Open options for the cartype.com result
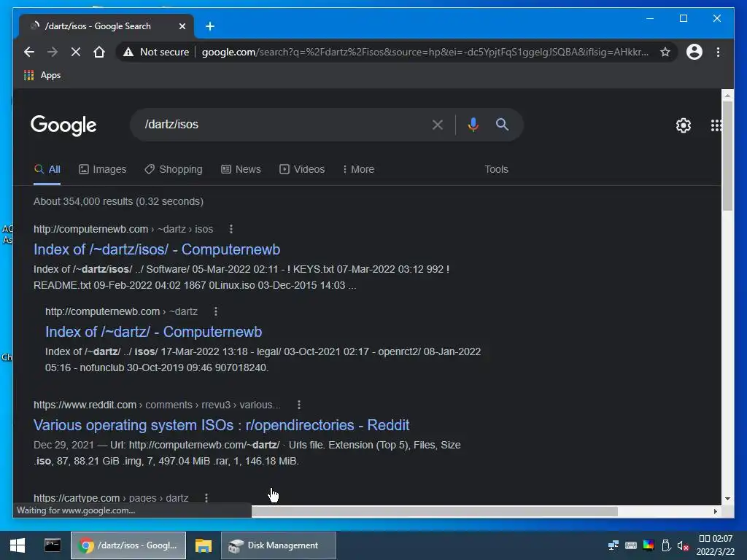Screen dimensions: 747x560 coord(206,498)
